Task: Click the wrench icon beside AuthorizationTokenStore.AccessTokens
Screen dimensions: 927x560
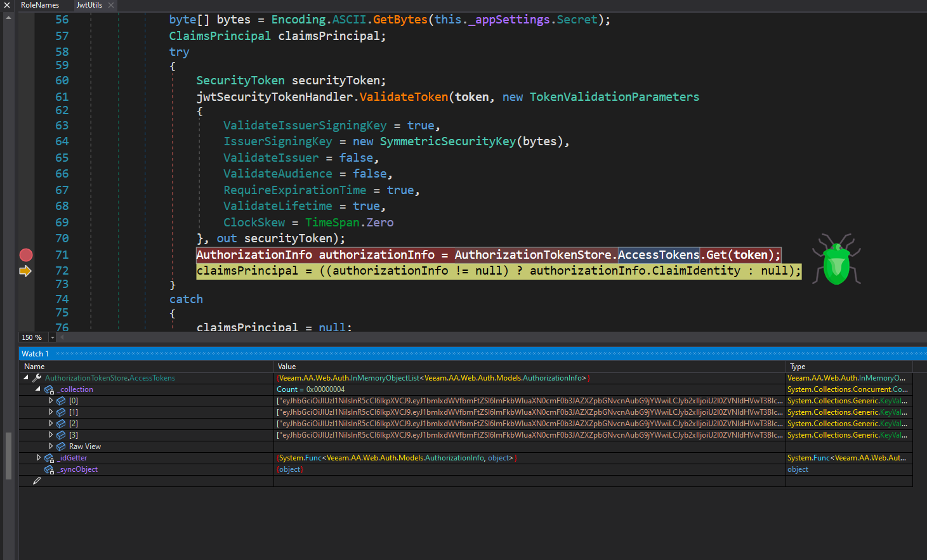Action: (x=37, y=377)
